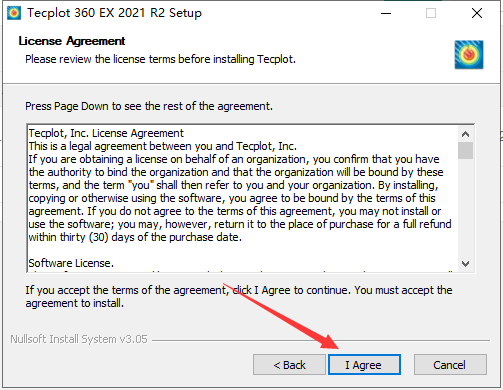Click the 'Tecplot, Inc. License Agreement' first line
This screenshot has height=390, width=503.
pyautogui.click(x=106, y=133)
